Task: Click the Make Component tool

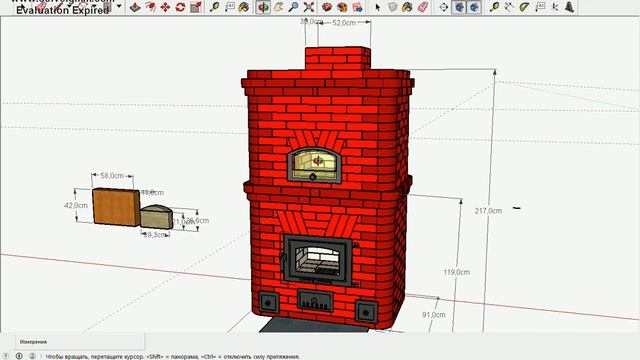Action: coord(392,7)
